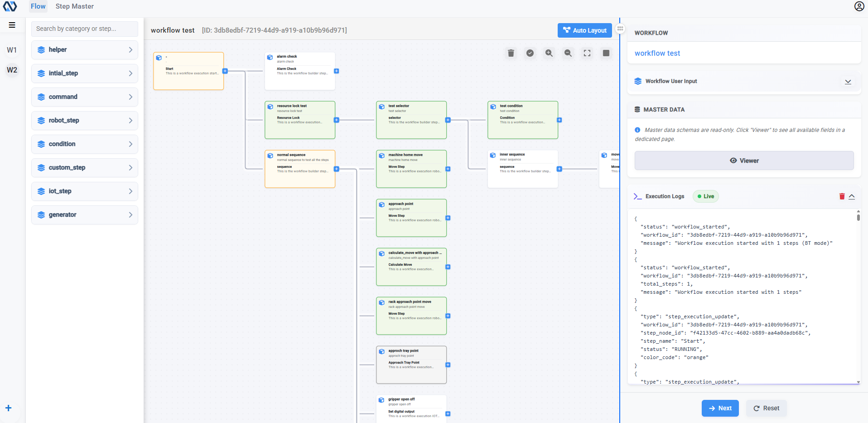Select the test condition node

(x=523, y=120)
